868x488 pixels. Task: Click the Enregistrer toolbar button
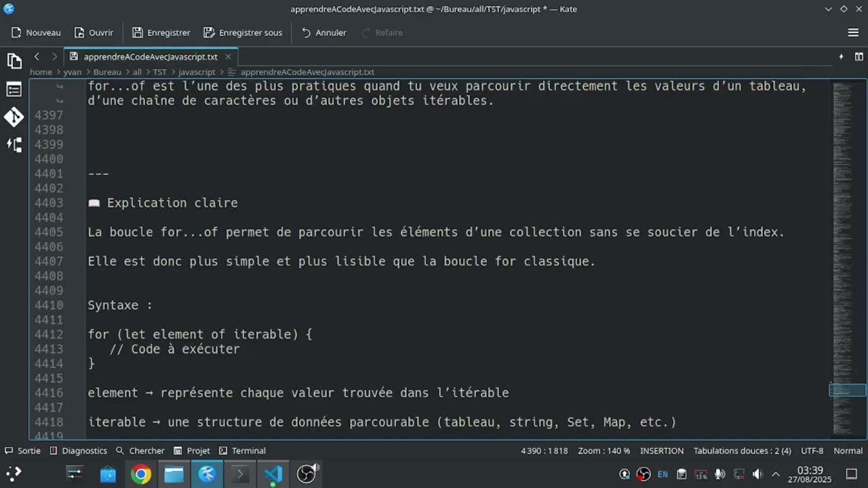161,33
